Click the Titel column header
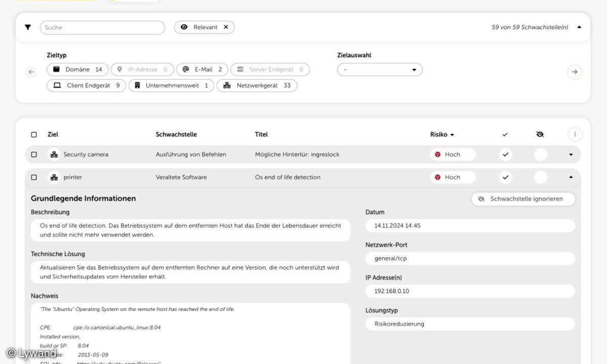Viewport: 607px width, 364px height. point(261,134)
